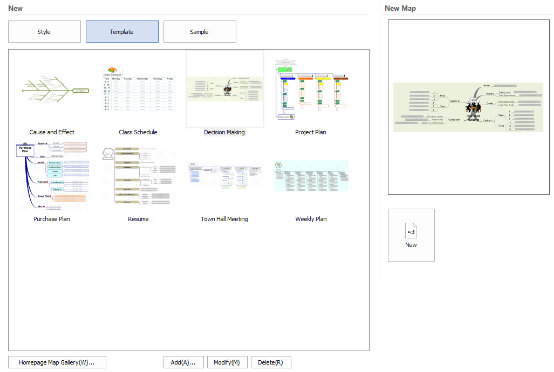Click the Modify(M) button
The height and width of the screenshot is (372, 554).
click(x=227, y=362)
